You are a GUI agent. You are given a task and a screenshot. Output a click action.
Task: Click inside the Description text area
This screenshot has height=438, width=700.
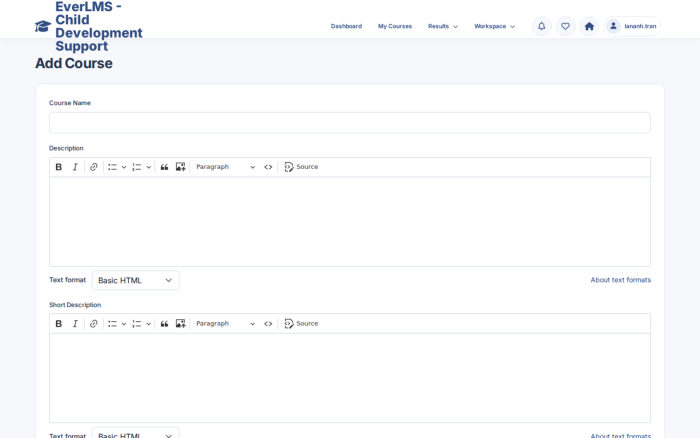(x=350, y=222)
